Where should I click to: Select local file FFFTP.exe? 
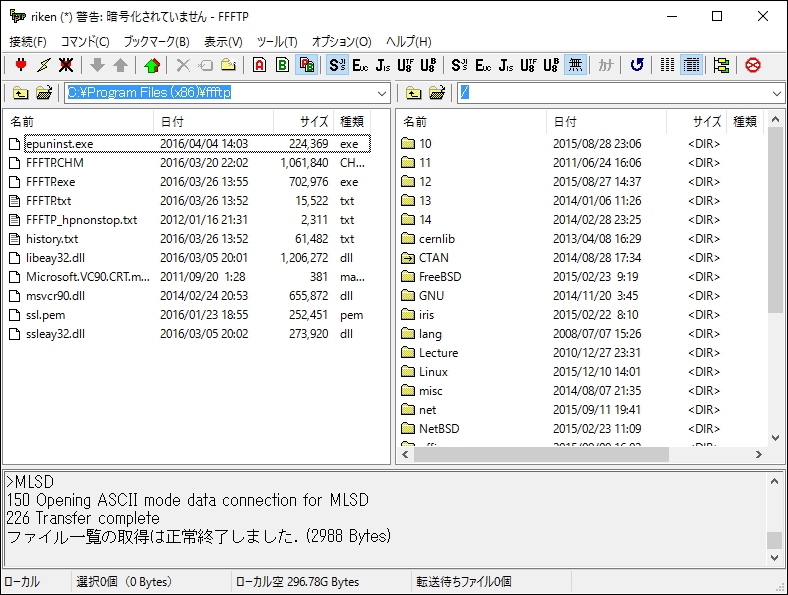50,182
